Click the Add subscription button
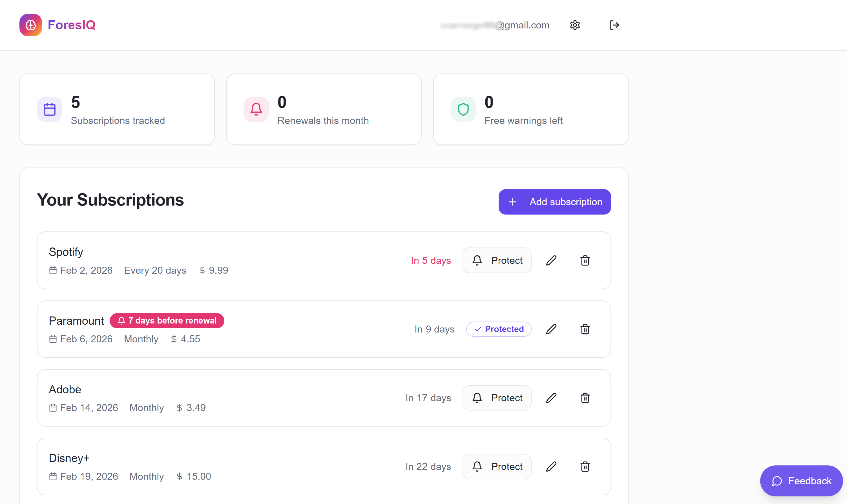Image resolution: width=847 pixels, height=504 pixels. click(x=554, y=202)
